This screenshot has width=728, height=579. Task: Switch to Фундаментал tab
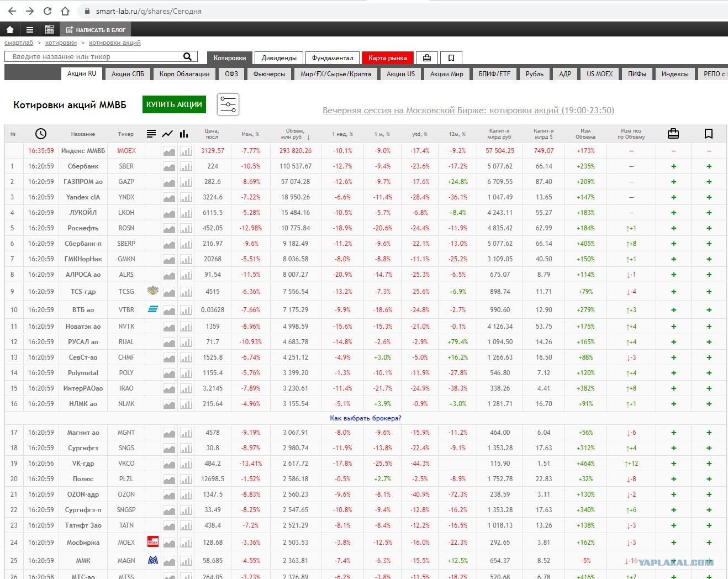333,57
